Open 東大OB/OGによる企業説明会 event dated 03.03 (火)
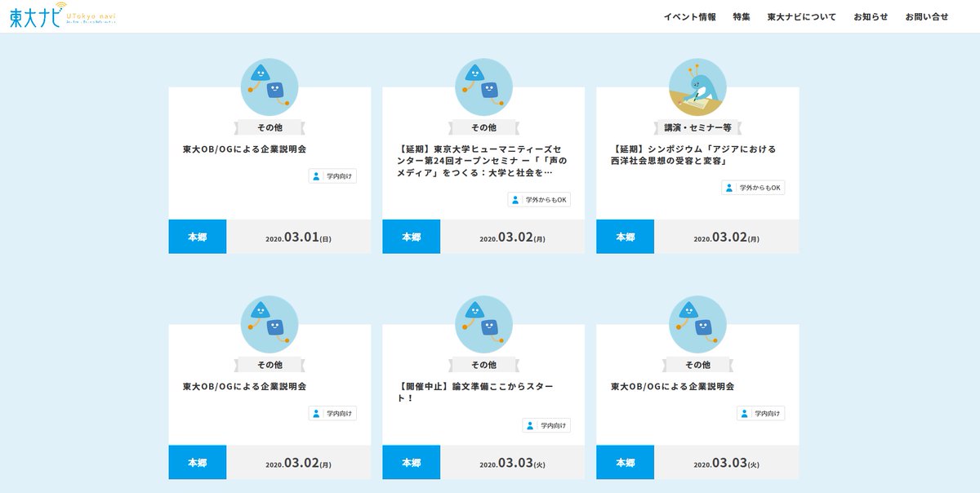Screen dimensions: 980x493 [x=672, y=387]
